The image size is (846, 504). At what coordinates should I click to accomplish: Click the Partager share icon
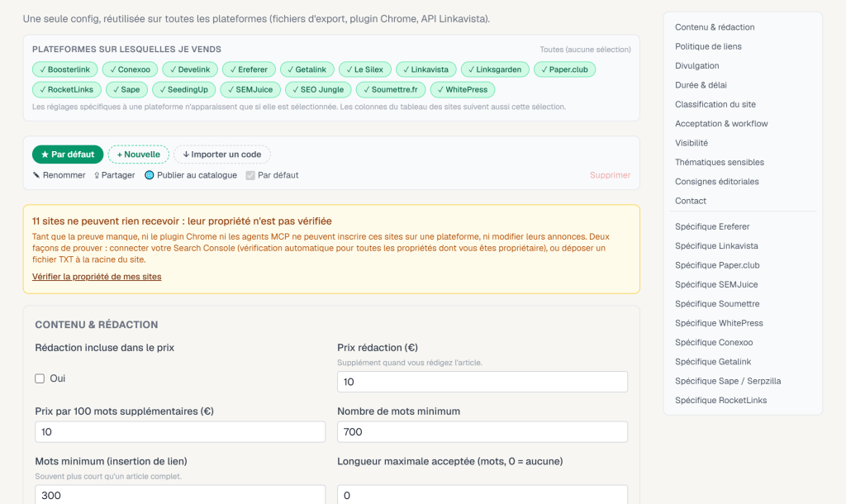coord(97,175)
